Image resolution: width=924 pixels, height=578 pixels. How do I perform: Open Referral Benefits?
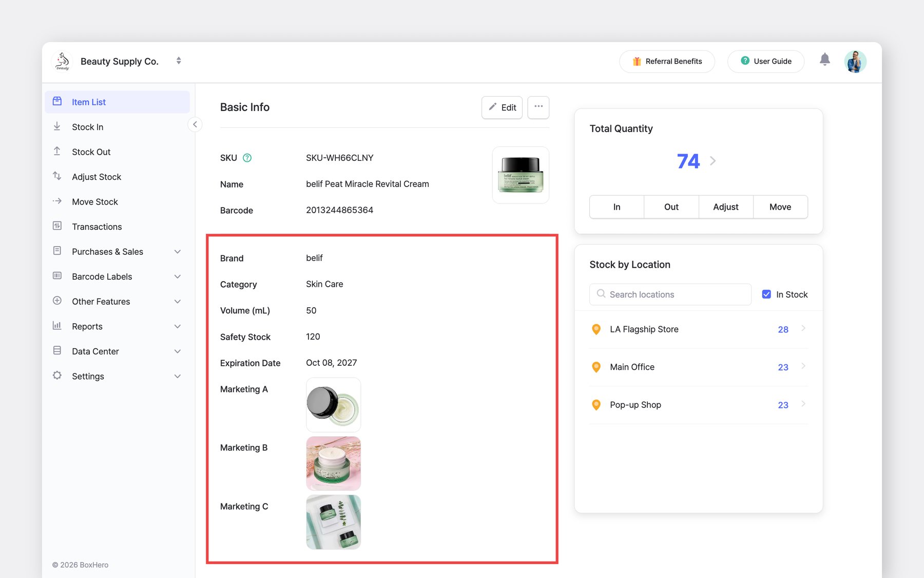tap(667, 62)
